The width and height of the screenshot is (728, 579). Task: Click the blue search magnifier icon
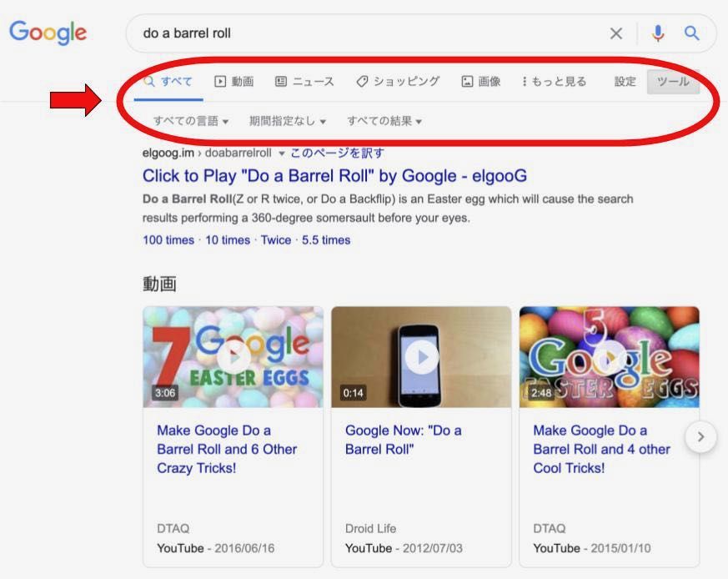click(x=692, y=33)
